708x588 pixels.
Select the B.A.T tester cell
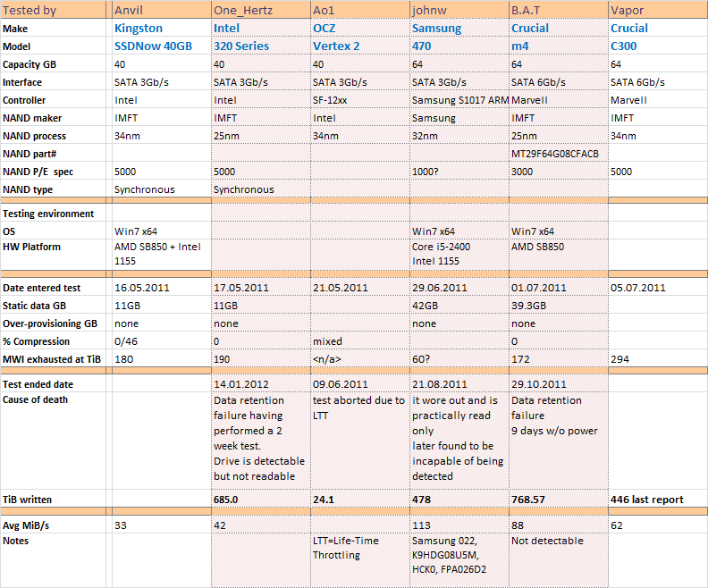(x=559, y=10)
